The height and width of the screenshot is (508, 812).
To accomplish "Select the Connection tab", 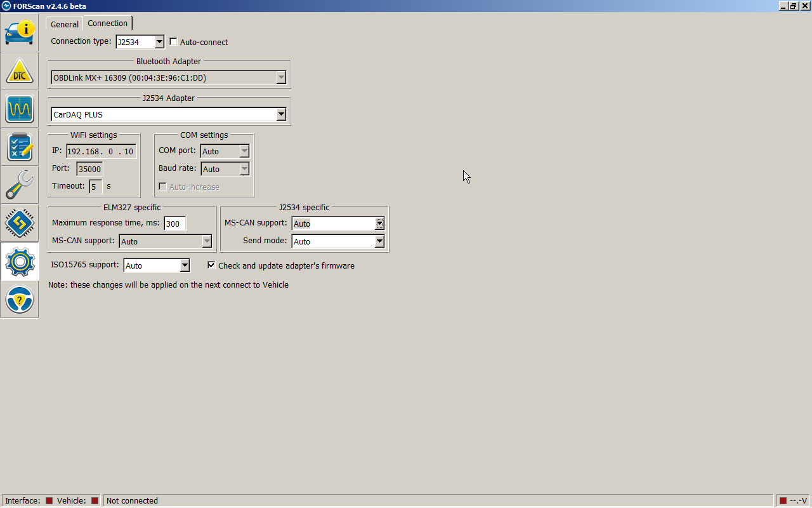I will point(107,23).
